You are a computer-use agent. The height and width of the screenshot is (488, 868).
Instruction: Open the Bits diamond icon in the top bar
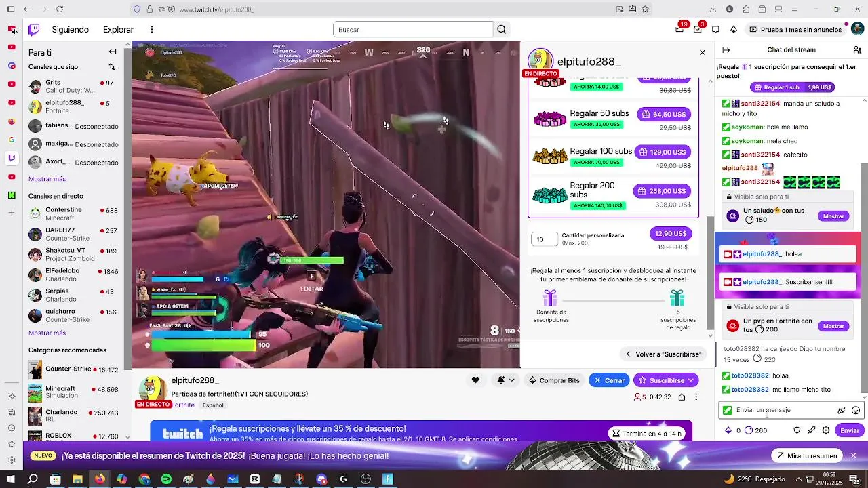pos(733,29)
